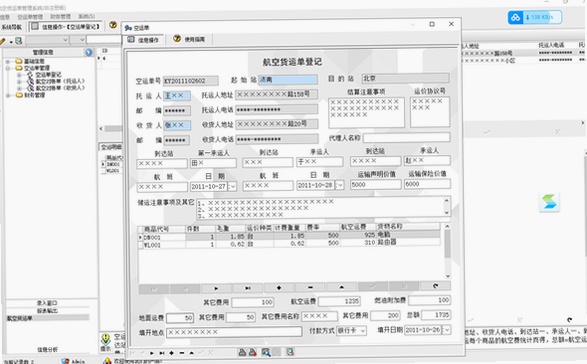Add a goods row with the large plus button
The height and width of the screenshot is (364, 587).
tap(279, 288)
